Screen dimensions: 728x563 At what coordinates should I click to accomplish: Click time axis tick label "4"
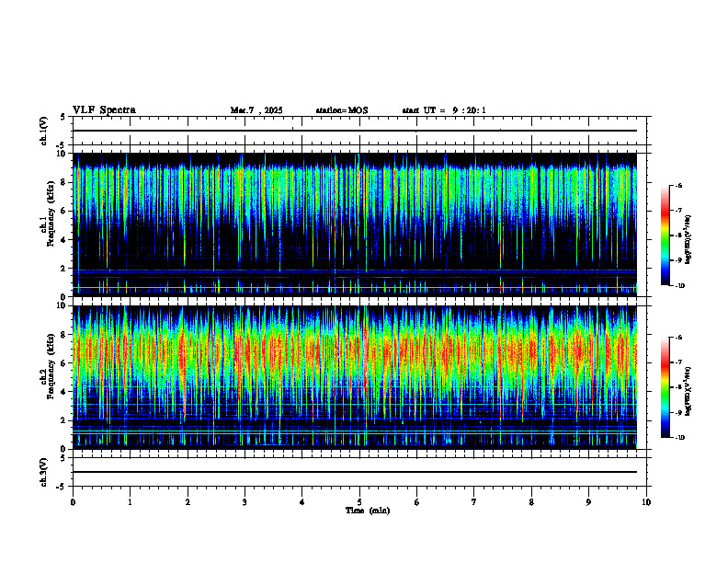point(302,502)
